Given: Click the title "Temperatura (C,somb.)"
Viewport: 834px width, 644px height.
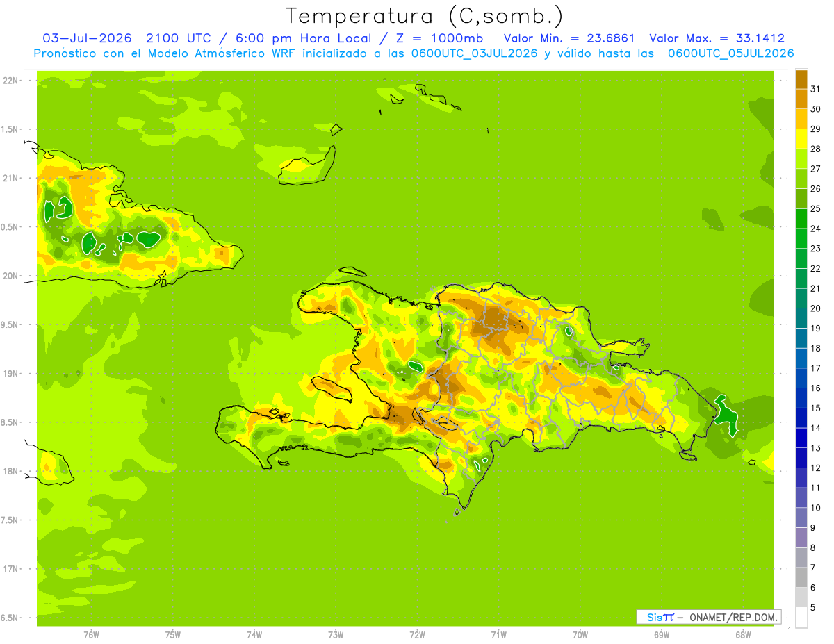Looking at the screenshot, I should click(x=425, y=16).
